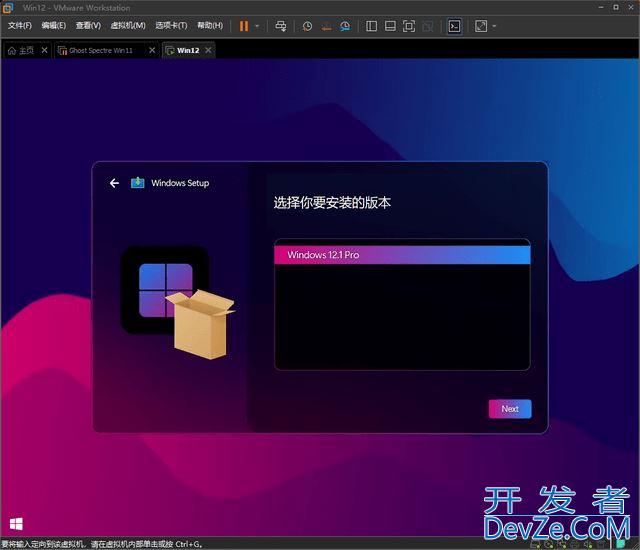Revert the virtual machine to its snapshot
This screenshot has width=640, height=550.
[x=326, y=27]
